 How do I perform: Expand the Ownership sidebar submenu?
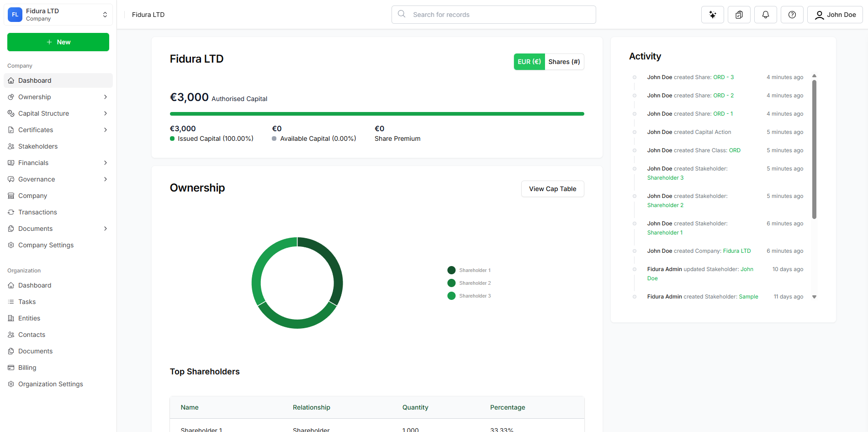coord(106,97)
